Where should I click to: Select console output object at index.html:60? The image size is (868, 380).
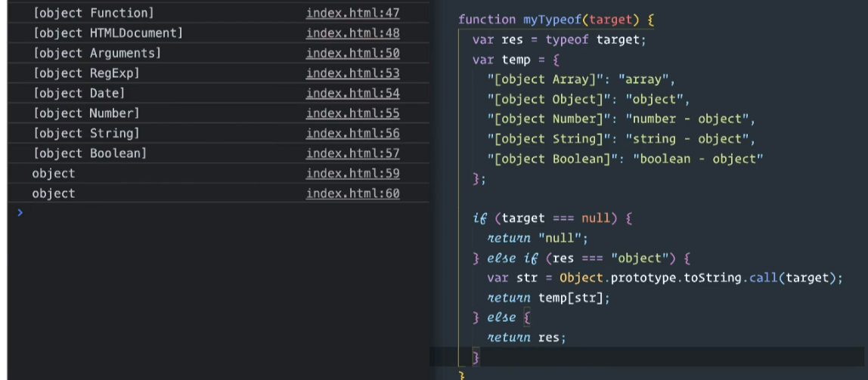54,193
